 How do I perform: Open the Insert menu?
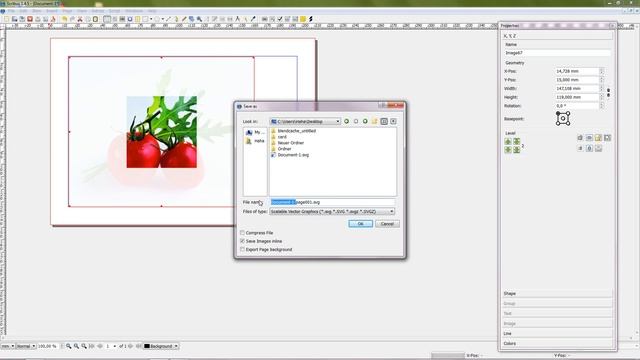click(x=52, y=11)
